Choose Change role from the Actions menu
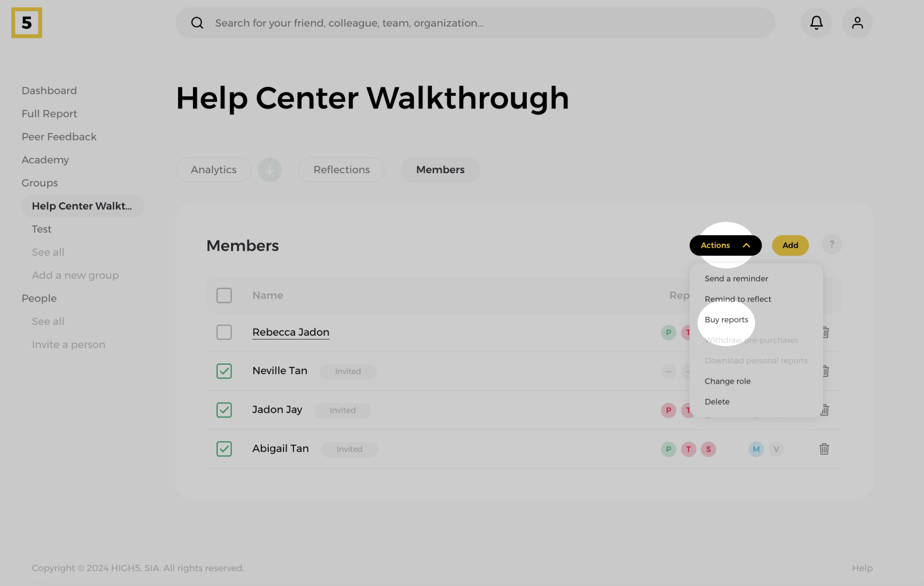Image resolution: width=924 pixels, height=586 pixels. (x=727, y=381)
